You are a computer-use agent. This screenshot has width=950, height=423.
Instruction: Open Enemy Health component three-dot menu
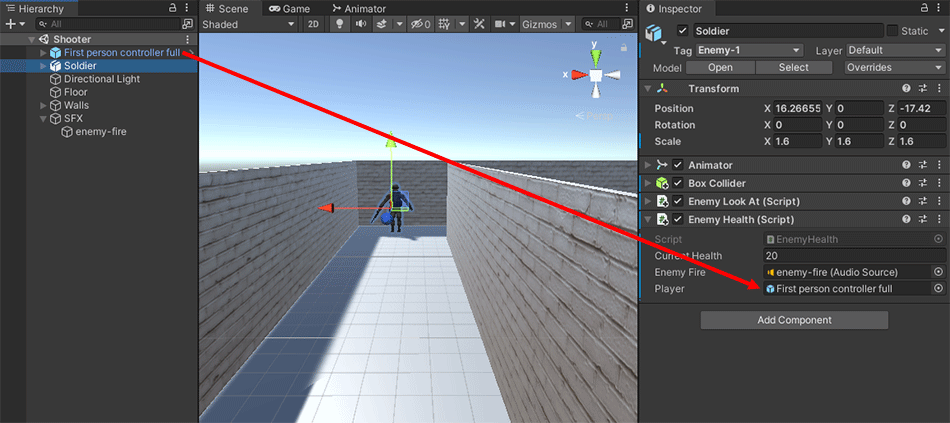(938, 220)
